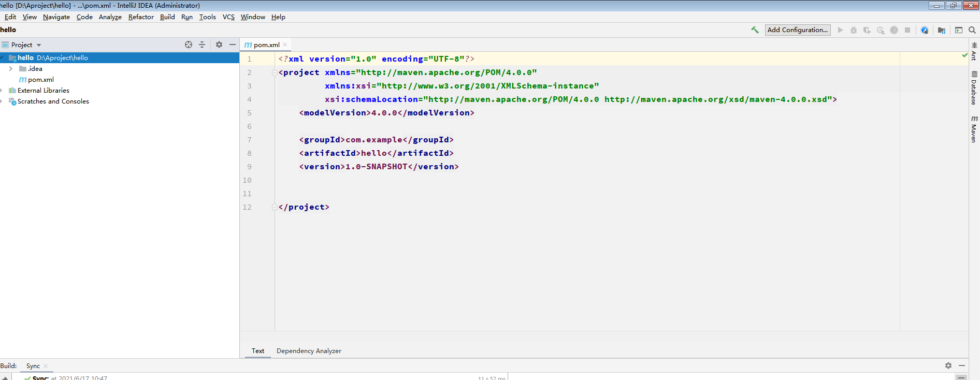Image resolution: width=980 pixels, height=380 pixels.
Task: Open the Analyze menu
Action: pyautogui.click(x=110, y=17)
